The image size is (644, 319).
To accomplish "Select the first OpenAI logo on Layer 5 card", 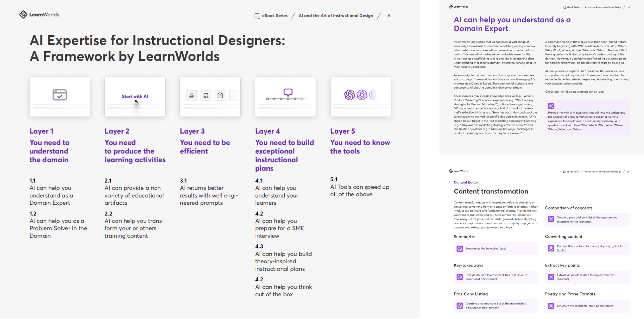I will coord(350,94).
